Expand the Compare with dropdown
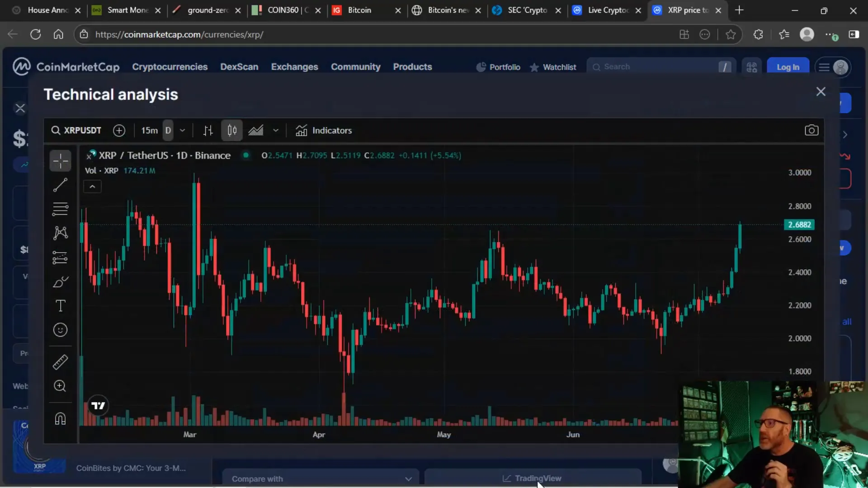The height and width of the screenshot is (488, 868). click(x=321, y=479)
